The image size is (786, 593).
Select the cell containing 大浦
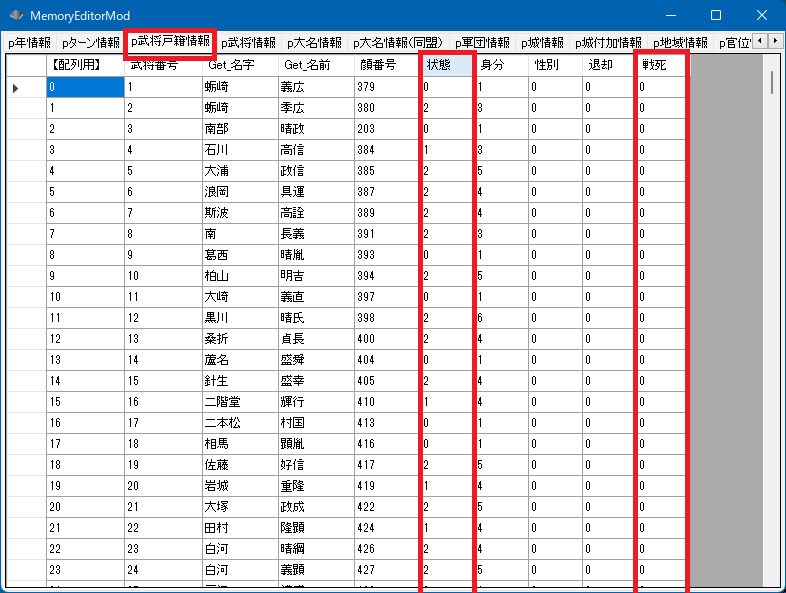[x=239, y=171]
